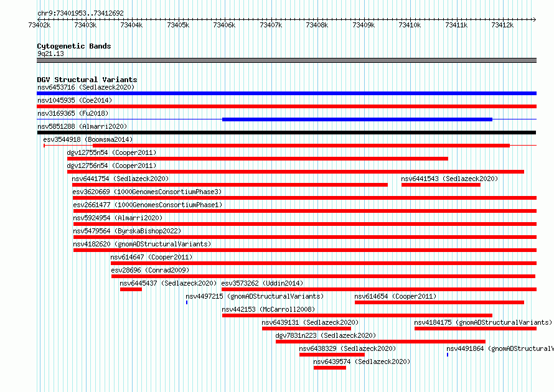
Task: Open nsv6438329 (Sedlazeck2020) label
Action: coord(348,348)
